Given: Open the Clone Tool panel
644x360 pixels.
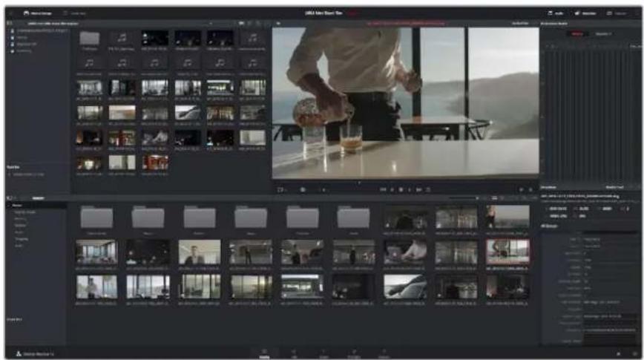Looking at the screenshot, I should (74, 13).
